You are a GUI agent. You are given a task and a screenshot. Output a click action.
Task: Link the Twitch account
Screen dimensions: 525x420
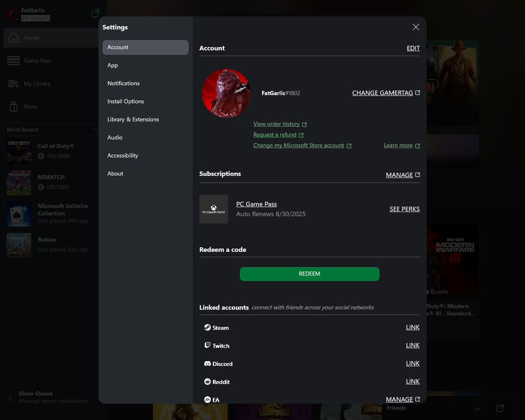pyautogui.click(x=413, y=345)
